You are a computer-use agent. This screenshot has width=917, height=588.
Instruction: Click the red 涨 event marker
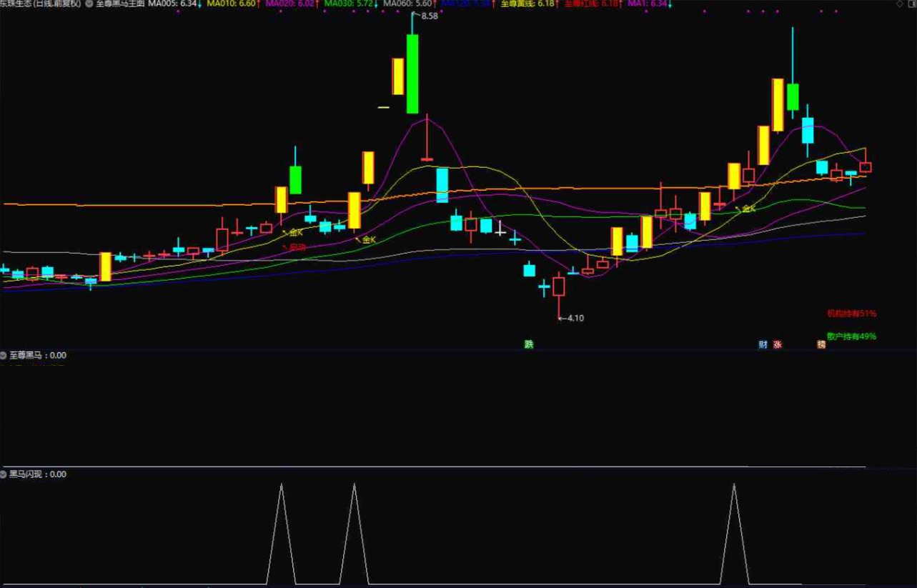pyautogui.click(x=778, y=344)
